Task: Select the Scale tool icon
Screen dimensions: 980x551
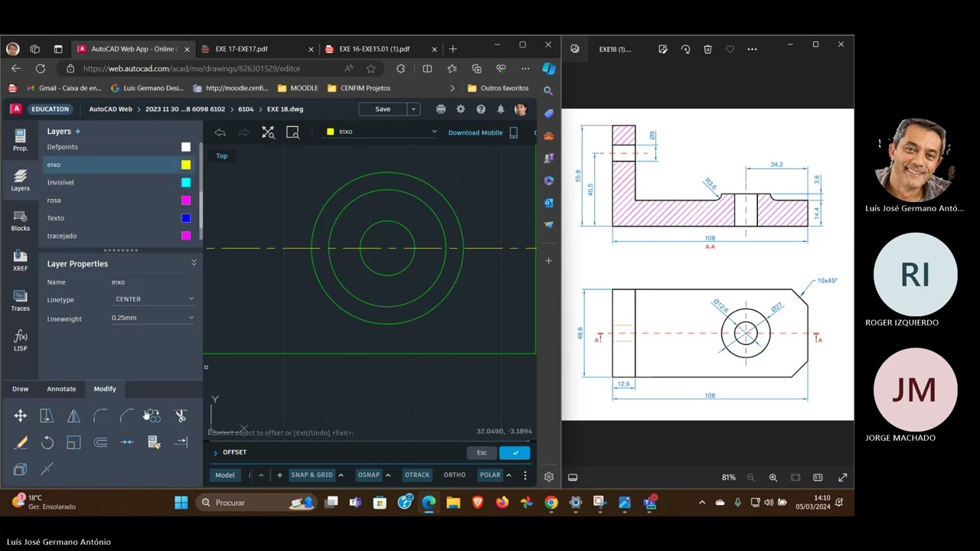Action: pyautogui.click(x=73, y=442)
